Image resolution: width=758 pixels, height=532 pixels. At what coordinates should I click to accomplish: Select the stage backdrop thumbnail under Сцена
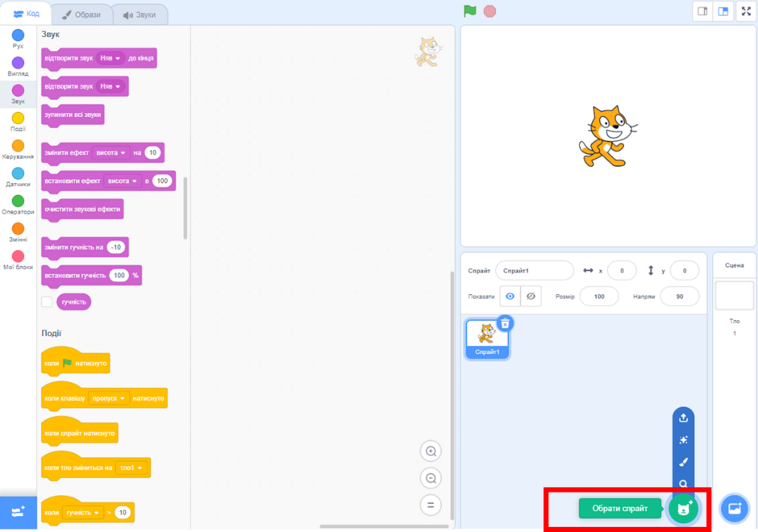[x=735, y=296]
